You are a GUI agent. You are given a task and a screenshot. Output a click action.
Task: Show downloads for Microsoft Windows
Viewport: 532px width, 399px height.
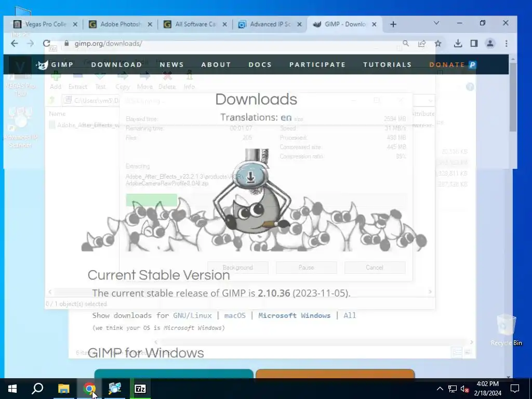pos(294,315)
